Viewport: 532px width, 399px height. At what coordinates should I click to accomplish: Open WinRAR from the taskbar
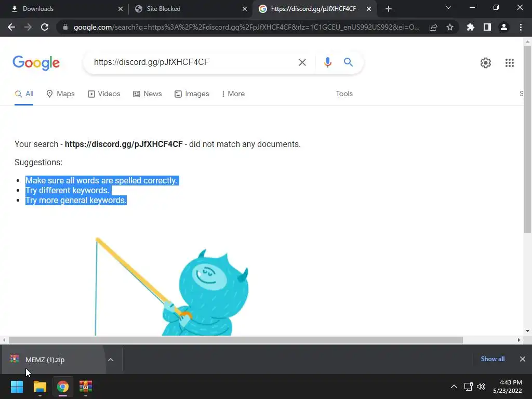click(86, 387)
